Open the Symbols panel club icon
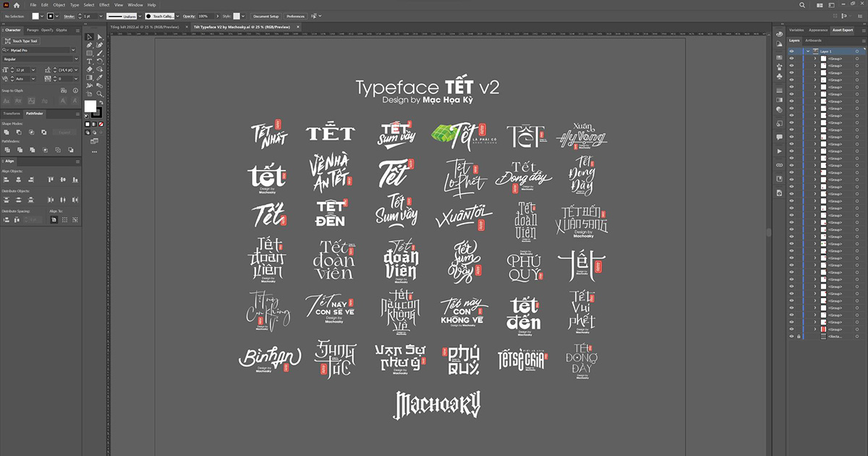The image size is (868, 456). [x=779, y=76]
